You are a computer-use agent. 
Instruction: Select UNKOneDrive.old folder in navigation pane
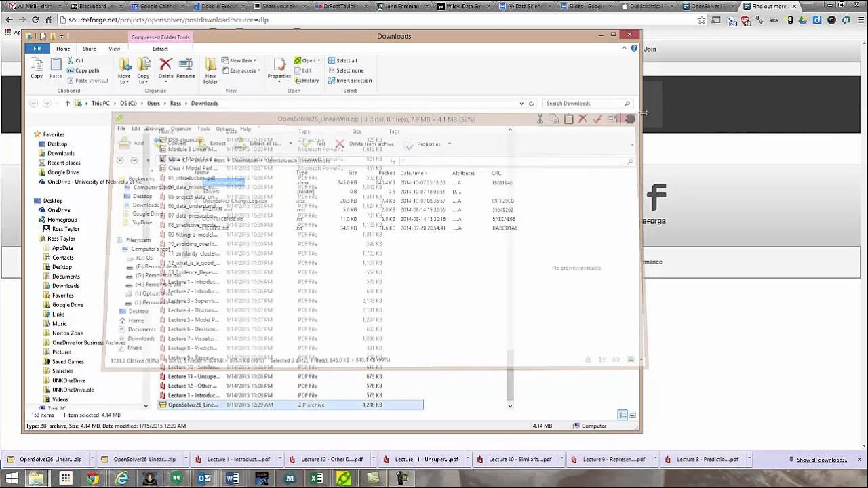click(x=73, y=390)
